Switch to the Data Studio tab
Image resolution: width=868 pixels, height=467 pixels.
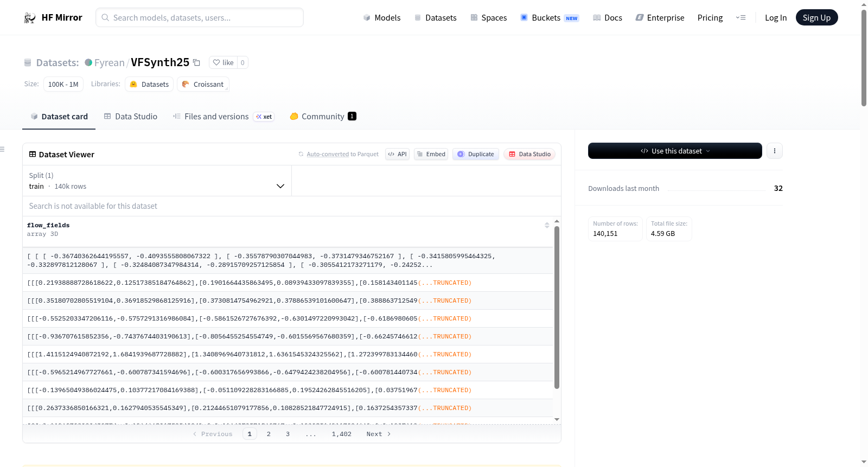coord(131,117)
